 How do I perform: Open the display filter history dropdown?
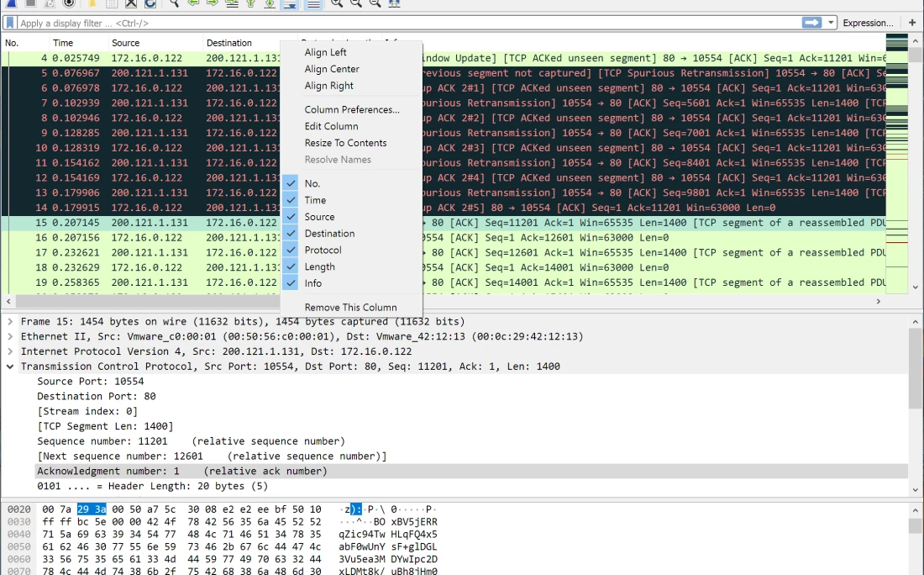(831, 23)
